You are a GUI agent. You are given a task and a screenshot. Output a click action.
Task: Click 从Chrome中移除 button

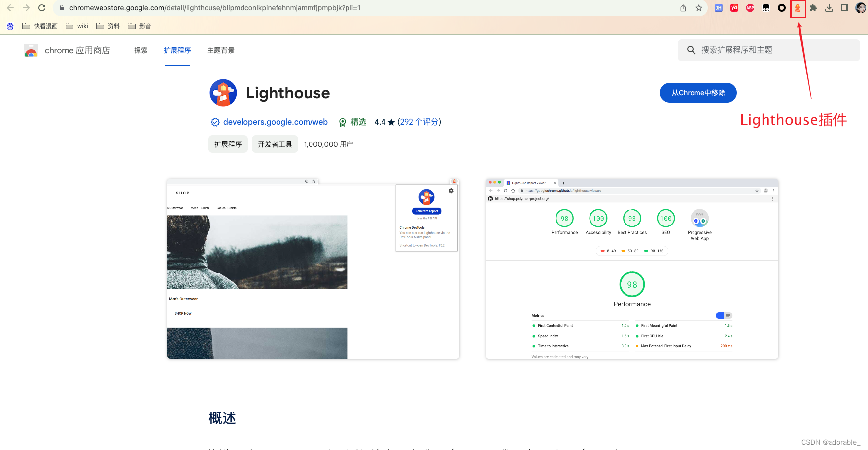pos(698,93)
